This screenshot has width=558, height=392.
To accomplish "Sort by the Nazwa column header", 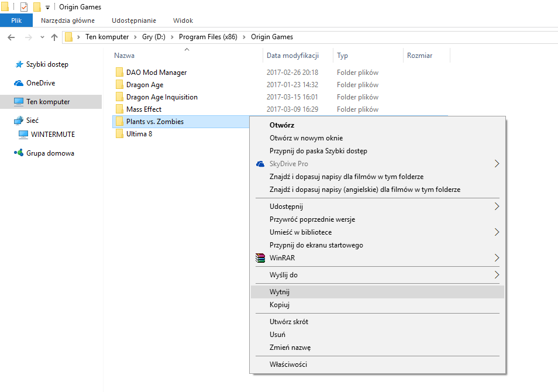I will point(124,56).
